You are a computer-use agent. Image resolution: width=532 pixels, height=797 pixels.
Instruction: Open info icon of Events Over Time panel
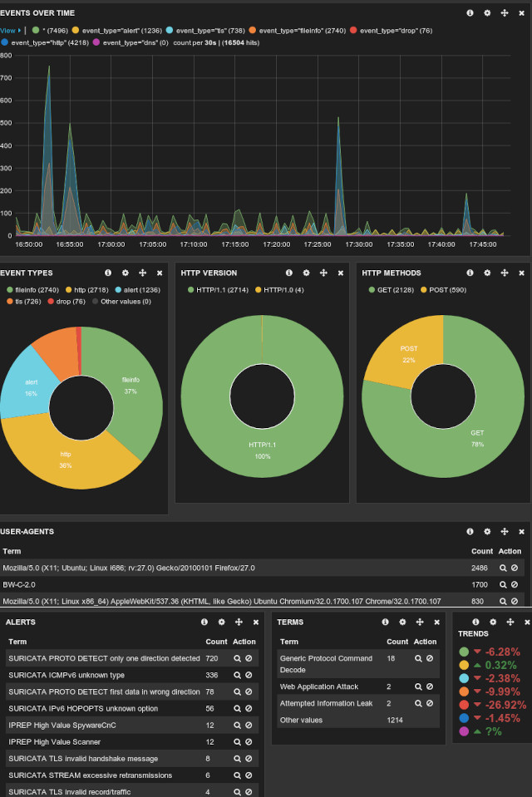pos(470,13)
